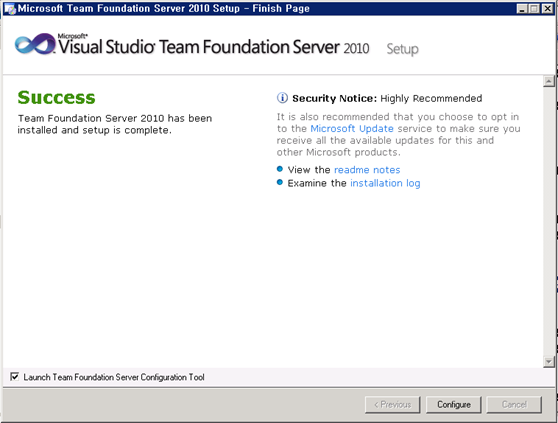Click the Configure button
This screenshot has height=423, width=558.
pyautogui.click(x=453, y=405)
